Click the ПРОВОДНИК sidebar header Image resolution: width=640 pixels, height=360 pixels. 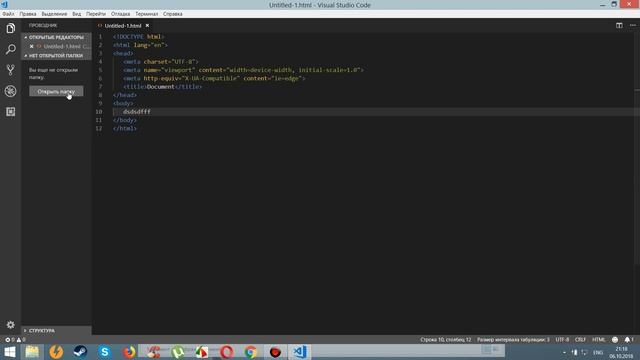tap(43, 25)
